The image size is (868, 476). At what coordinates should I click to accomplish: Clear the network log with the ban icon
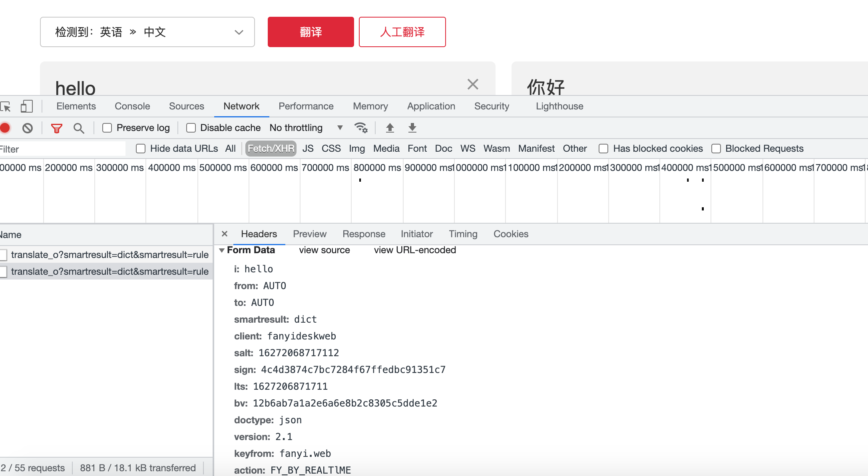click(x=28, y=128)
